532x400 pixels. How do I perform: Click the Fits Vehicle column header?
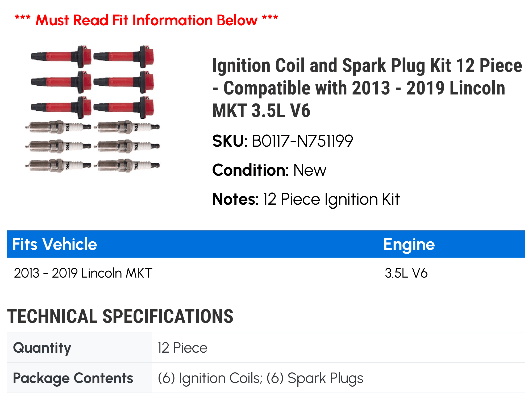(55, 244)
